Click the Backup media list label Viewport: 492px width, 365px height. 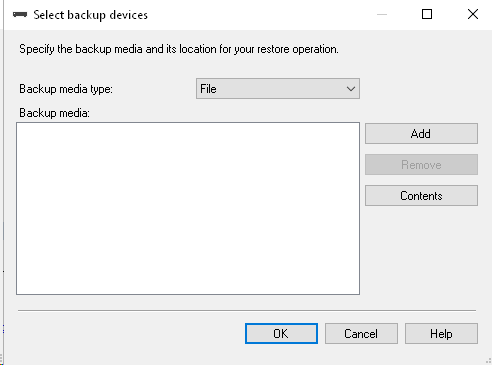(x=54, y=113)
